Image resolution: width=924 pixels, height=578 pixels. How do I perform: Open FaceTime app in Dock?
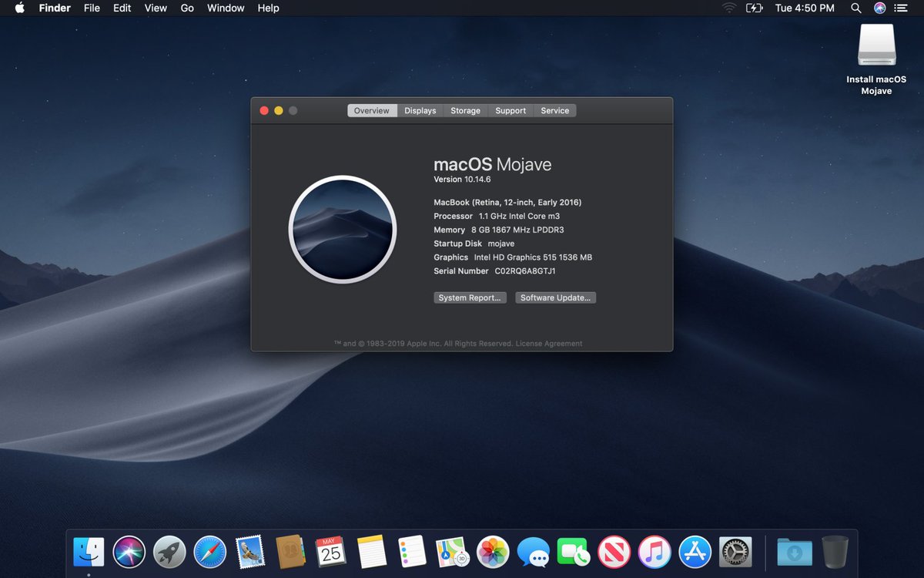(573, 552)
